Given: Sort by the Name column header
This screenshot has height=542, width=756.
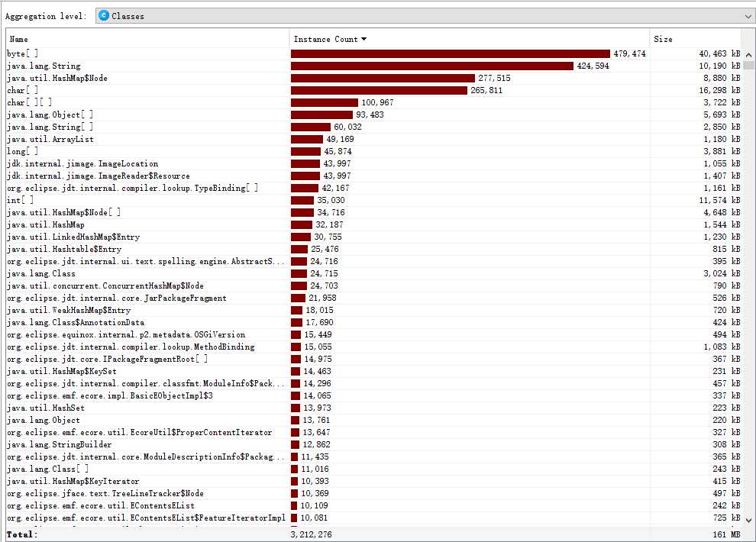Looking at the screenshot, I should coord(147,39).
